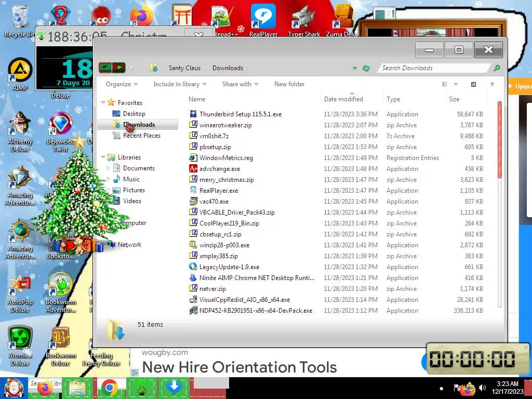The width and height of the screenshot is (532, 399).
Task: Click the volume speaker tray icon
Action: [482, 388]
